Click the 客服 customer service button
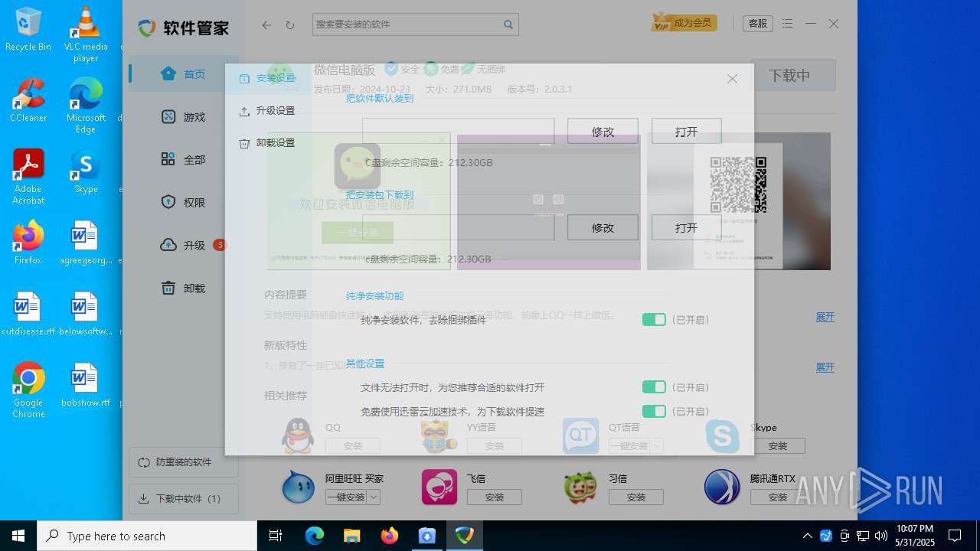Image resolution: width=980 pixels, height=551 pixels. 758,24
